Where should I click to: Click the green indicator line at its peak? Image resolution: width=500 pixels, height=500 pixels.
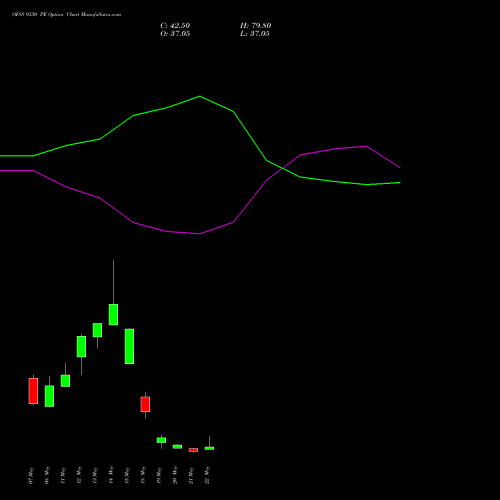click(x=200, y=96)
